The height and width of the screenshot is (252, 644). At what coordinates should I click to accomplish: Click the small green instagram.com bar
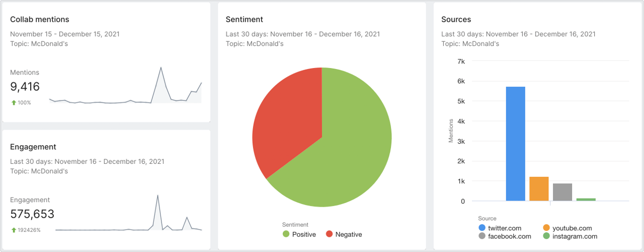click(586, 200)
